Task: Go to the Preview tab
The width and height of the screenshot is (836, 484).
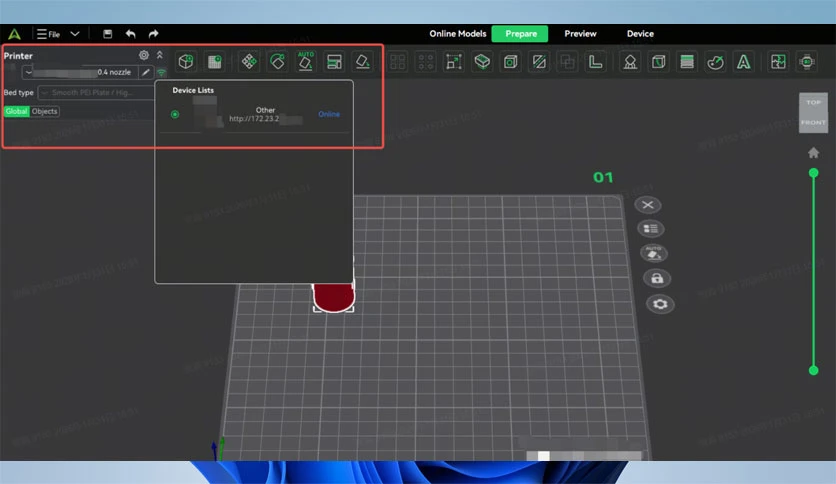Action: tap(581, 34)
